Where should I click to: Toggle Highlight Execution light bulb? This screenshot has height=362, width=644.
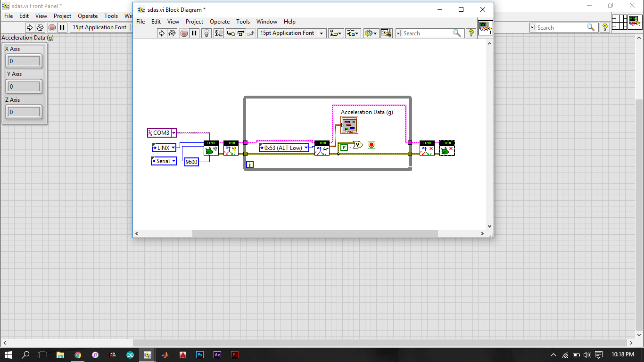click(x=206, y=33)
